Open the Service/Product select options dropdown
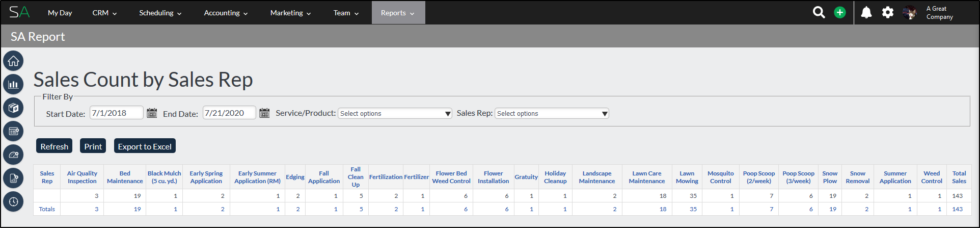Screen dimensions: 980x228 pos(395,113)
